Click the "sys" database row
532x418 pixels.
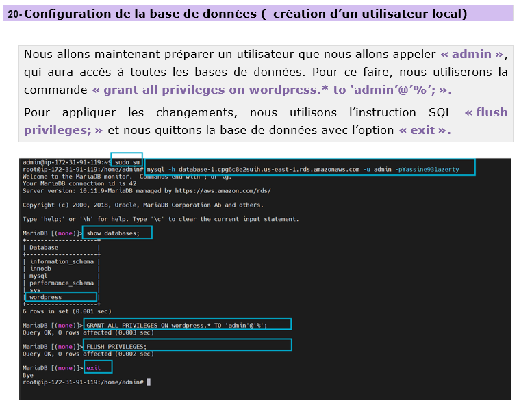pyautogui.click(x=35, y=290)
